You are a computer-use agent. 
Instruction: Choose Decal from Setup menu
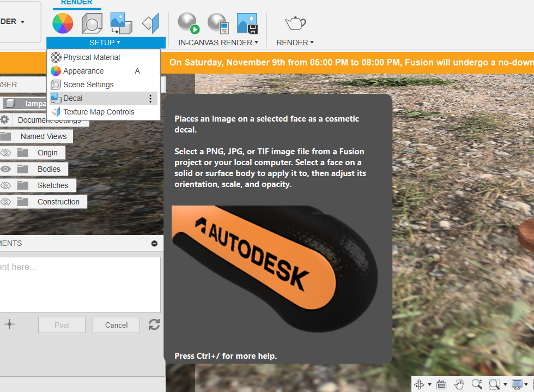click(104, 98)
